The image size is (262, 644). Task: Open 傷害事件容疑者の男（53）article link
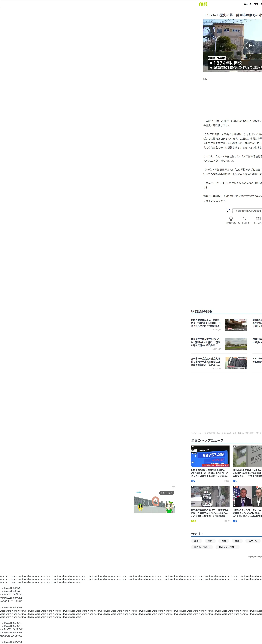(210, 513)
